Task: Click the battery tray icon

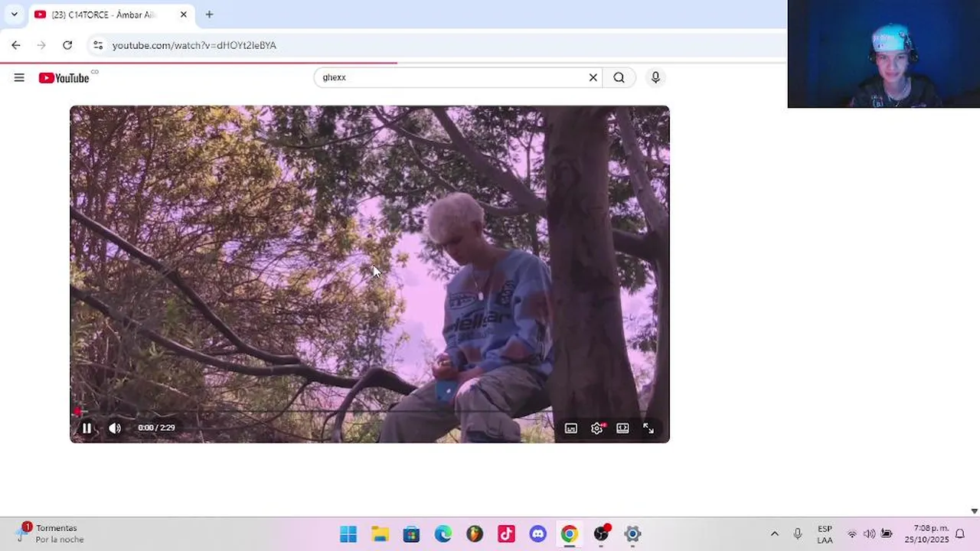Action: pos(887,534)
